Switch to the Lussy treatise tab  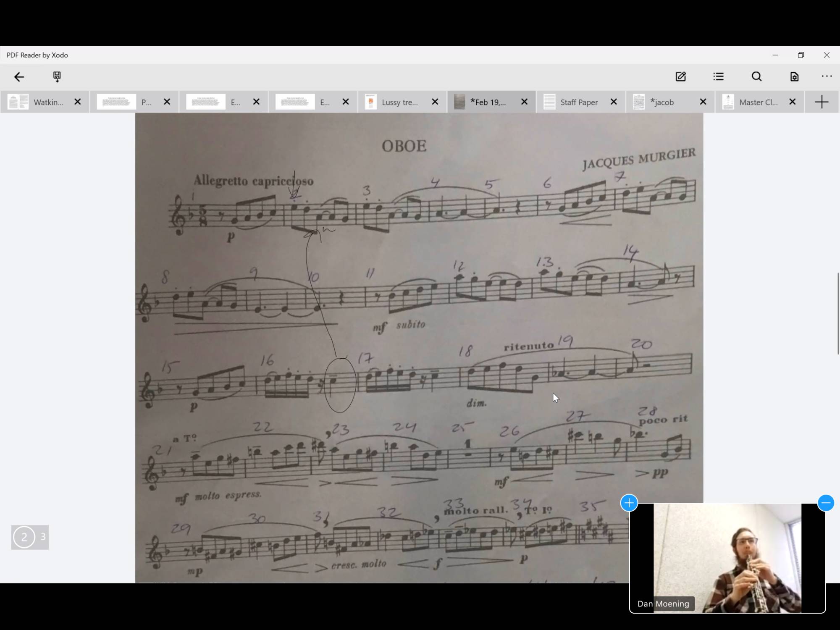[x=399, y=102]
